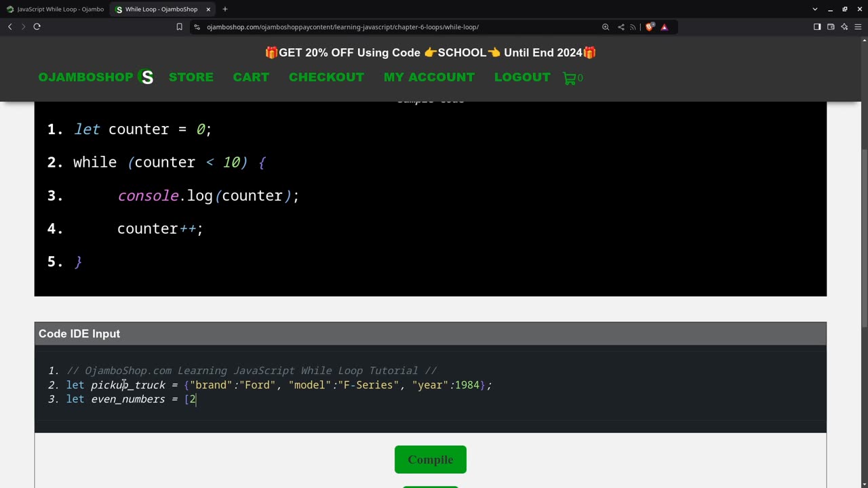Switch to JavaScript While Loop tab
The height and width of the screenshot is (488, 868).
tap(55, 9)
